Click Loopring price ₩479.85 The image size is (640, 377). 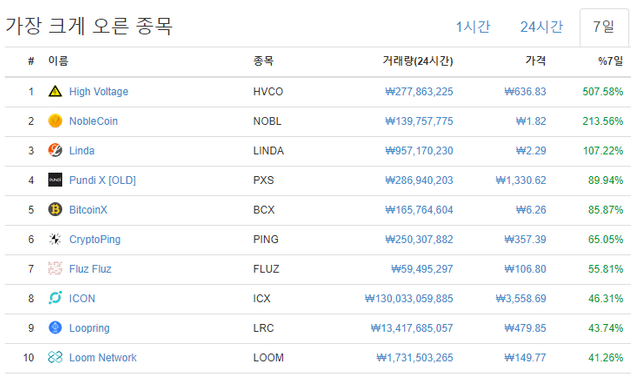(525, 328)
